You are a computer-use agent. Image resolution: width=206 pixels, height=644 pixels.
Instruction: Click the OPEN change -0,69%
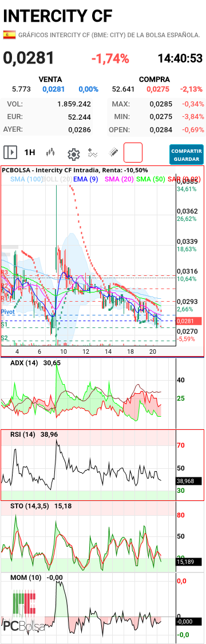[192, 130]
